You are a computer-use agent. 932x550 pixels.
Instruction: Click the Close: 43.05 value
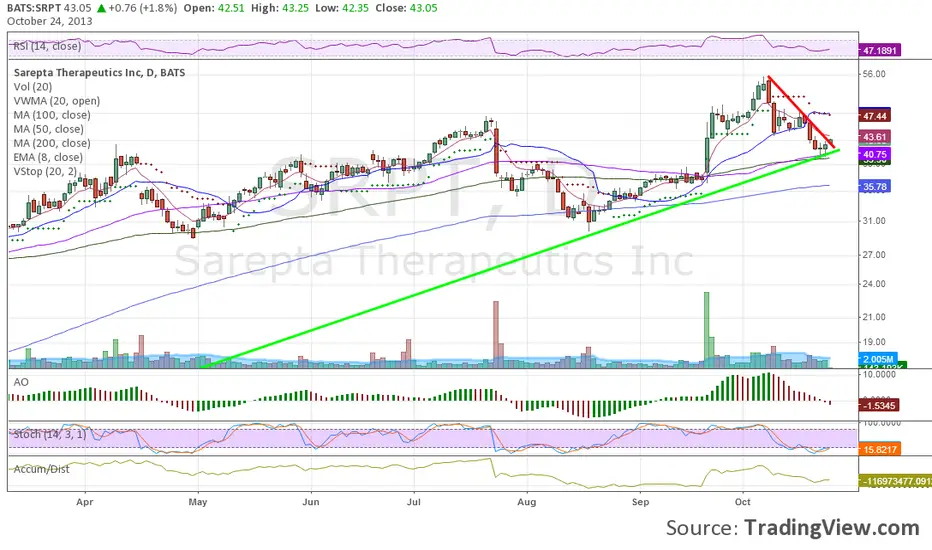407,8
